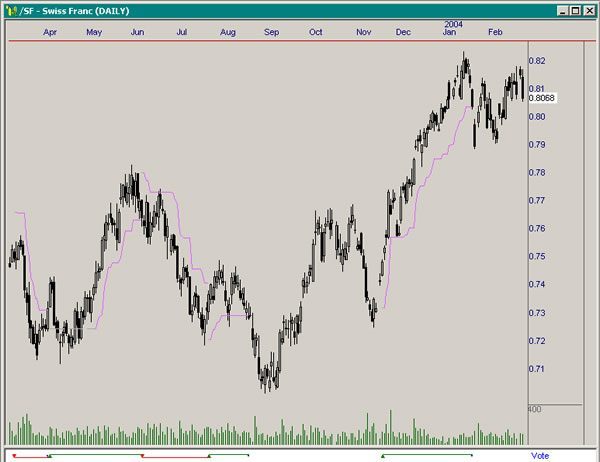Click the 0.77 price axis label
The height and width of the screenshot is (462, 600).
click(x=537, y=200)
